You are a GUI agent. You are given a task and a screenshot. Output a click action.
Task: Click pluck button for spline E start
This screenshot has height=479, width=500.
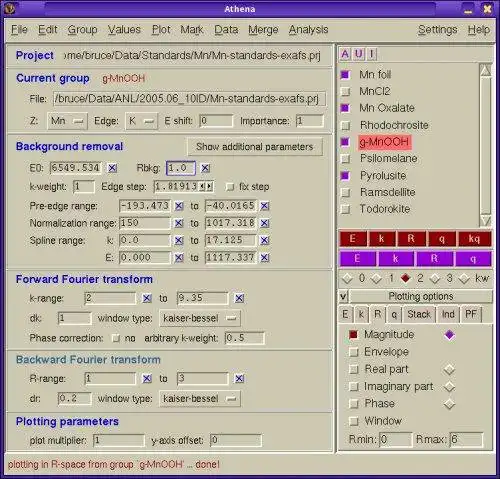tap(179, 257)
